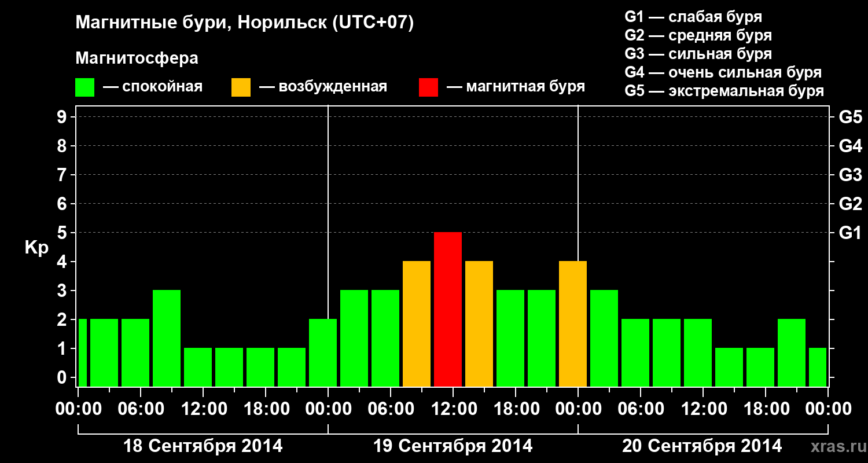Click the orange 'возбужденная' legend swatch
This screenshot has height=463, width=868.
coord(241,87)
